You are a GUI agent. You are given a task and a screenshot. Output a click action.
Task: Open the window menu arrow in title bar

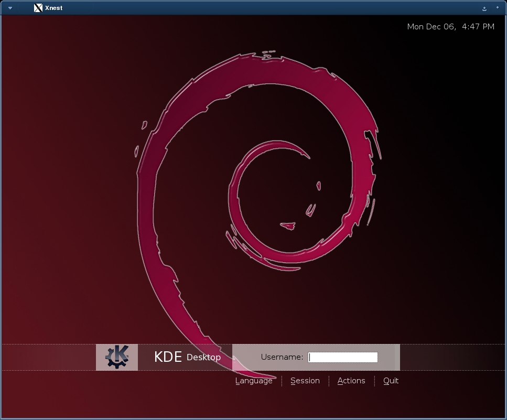click(10, 8)
